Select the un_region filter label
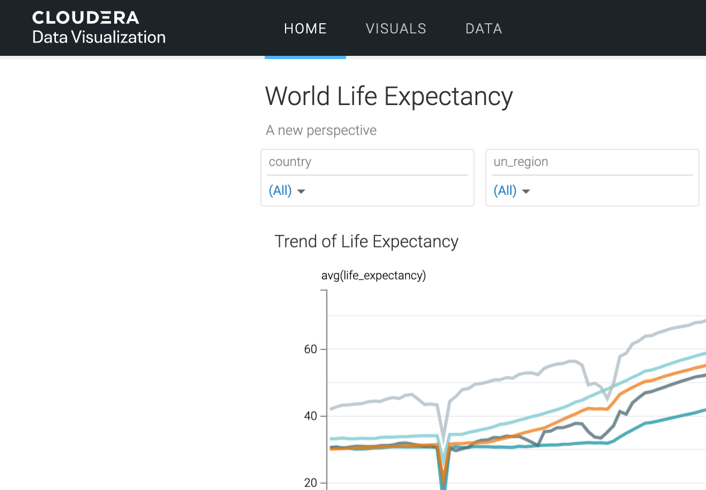Viewport: 706px width, 490px height. (521, 162)
